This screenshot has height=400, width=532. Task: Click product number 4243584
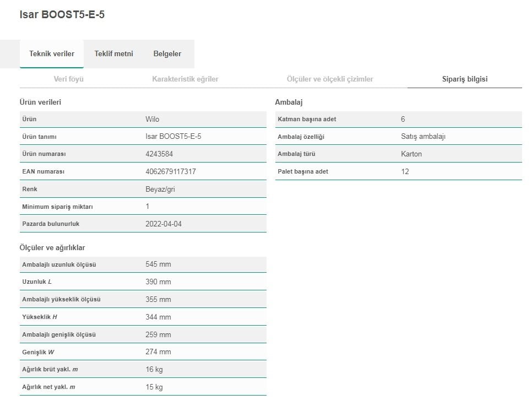(x=159, y=154)
